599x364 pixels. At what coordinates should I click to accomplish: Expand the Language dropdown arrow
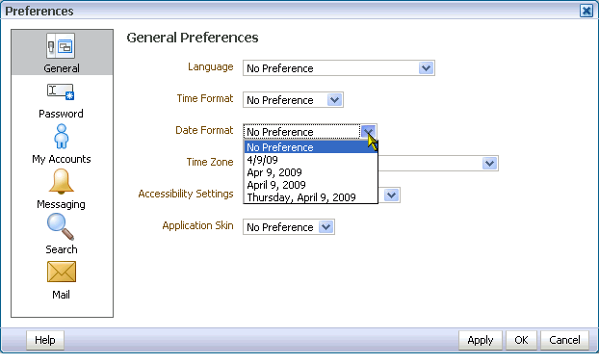pyautogui.click(x=426, y=68)
